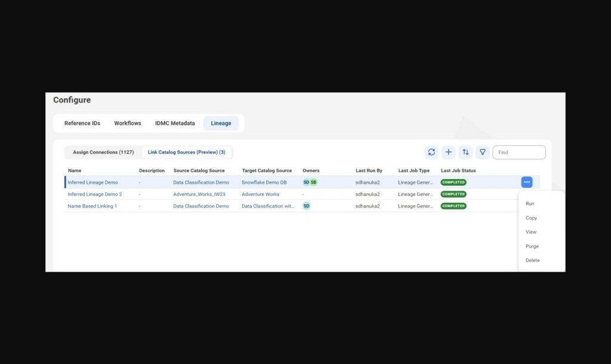Open the Inferred Lineage Demo link
The height and width of the screenshot is (364, 611).
coord(92,183)
